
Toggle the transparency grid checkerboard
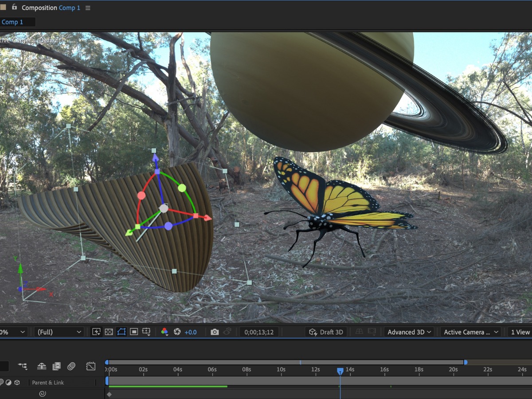coord(109,332)
